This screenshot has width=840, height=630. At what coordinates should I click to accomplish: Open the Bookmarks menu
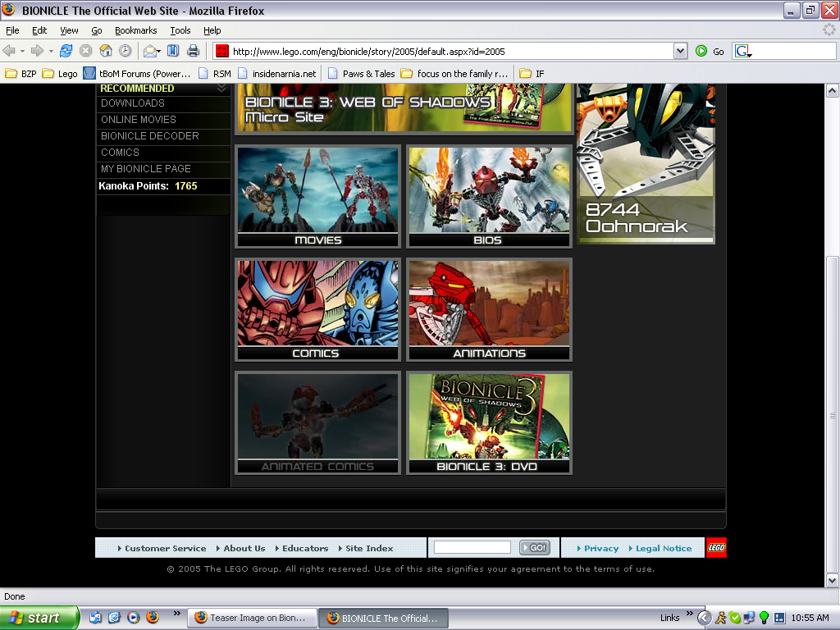pos(135,30)
